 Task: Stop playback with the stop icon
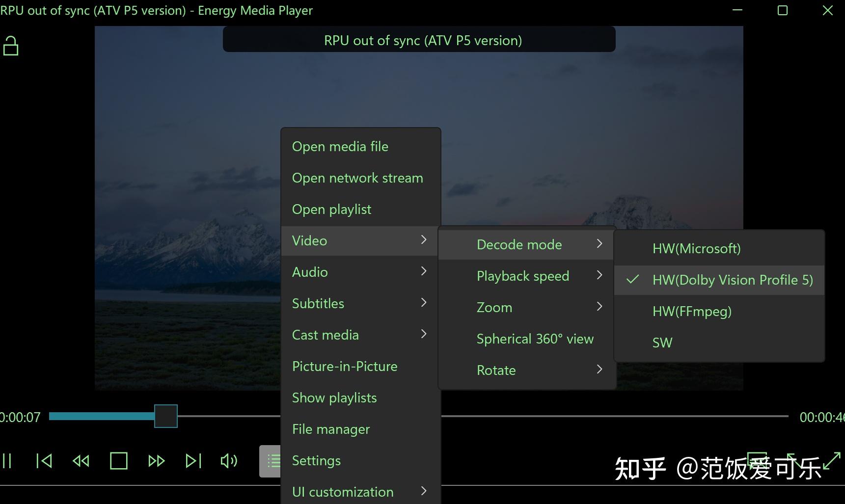point(118,461)
